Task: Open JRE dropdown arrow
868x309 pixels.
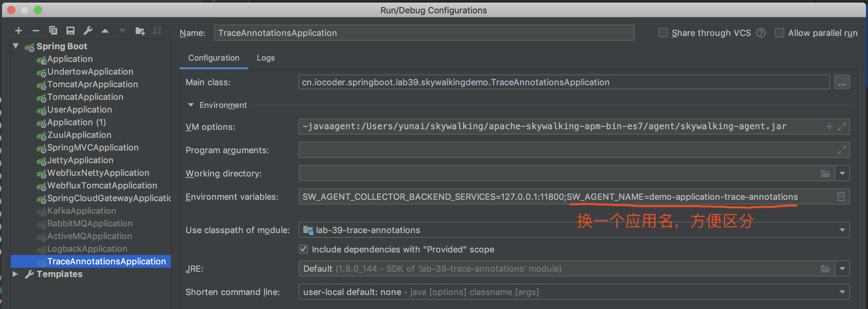Action: click(x=842, y=268)
